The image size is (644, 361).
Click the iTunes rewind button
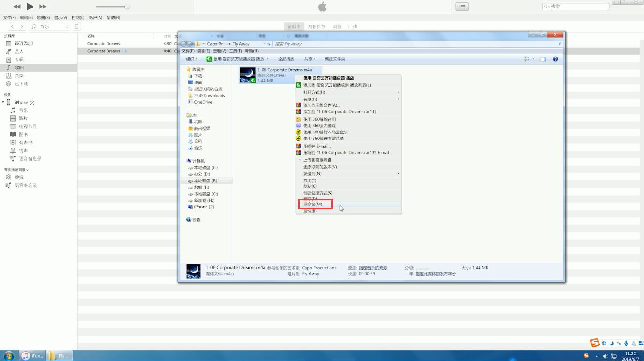(x=17, y=7)
